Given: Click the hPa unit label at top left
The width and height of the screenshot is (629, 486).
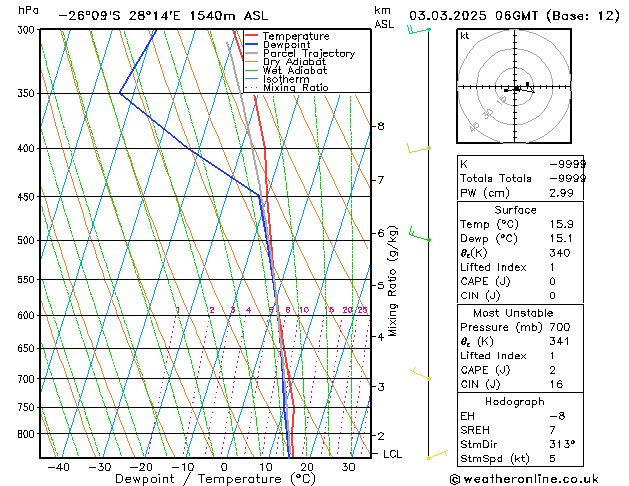Looking at the screenshot, I should pyautogui.click(x=28, y=10).
